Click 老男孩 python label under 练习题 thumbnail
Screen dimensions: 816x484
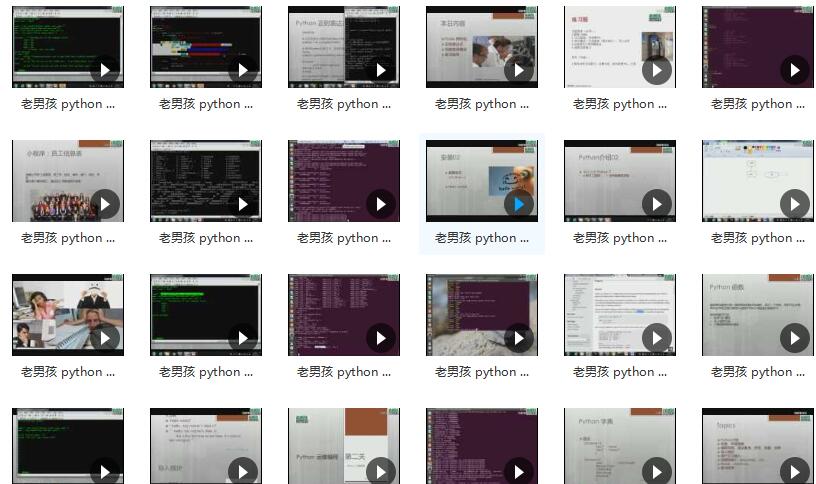tap(620, 104)
